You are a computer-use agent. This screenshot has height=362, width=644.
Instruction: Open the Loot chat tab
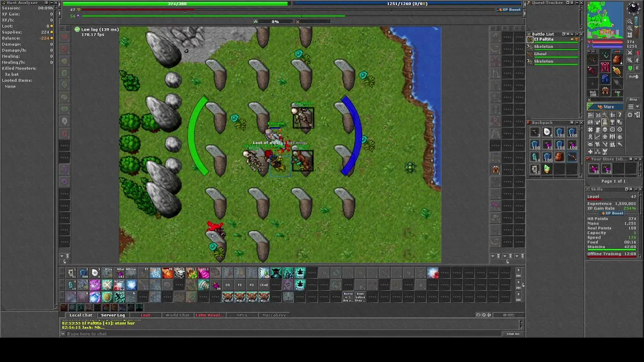[145, 315]
